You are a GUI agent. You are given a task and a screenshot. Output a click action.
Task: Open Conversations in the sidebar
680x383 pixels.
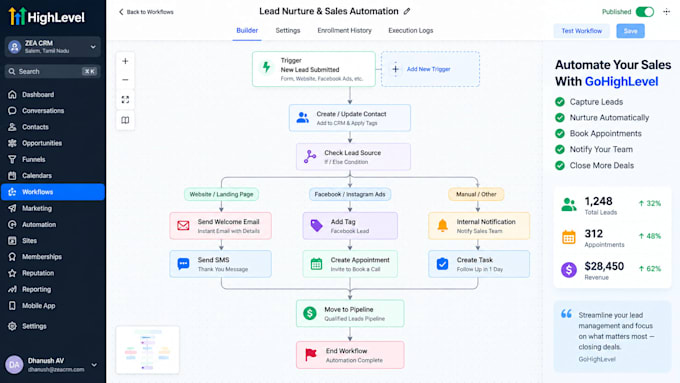52,111
